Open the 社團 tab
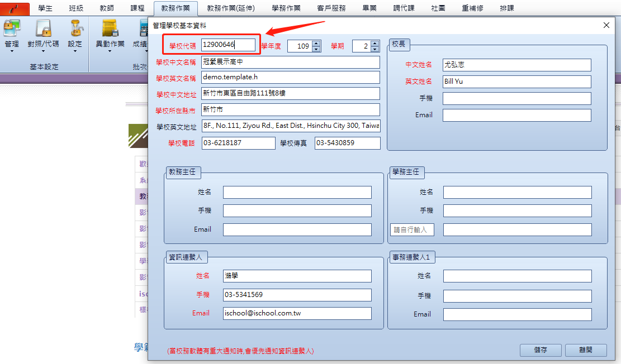 (x=438, y=8)
